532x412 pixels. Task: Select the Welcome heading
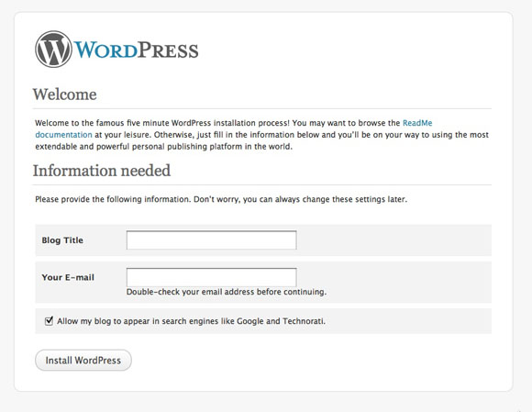(x=64, y=94)
